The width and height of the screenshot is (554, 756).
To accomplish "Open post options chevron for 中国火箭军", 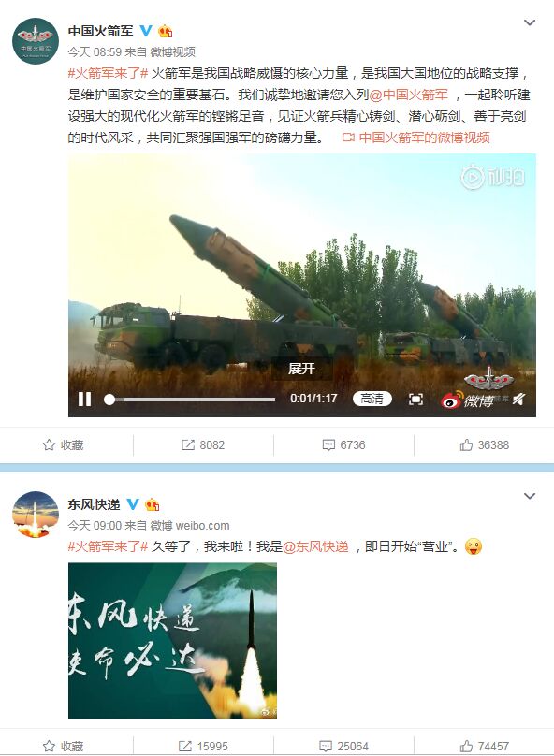I will click(530, 22).
